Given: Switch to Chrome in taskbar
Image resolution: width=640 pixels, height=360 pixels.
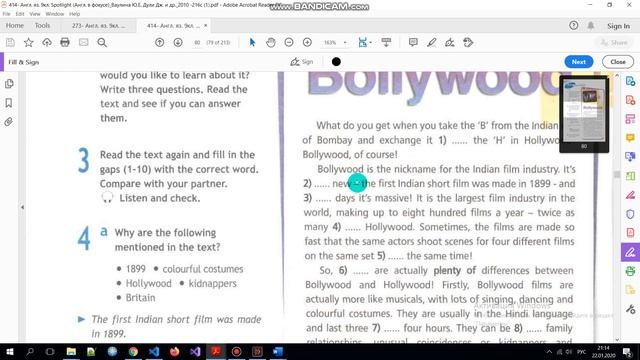Looking at the screenshot, I should [133, 351].
